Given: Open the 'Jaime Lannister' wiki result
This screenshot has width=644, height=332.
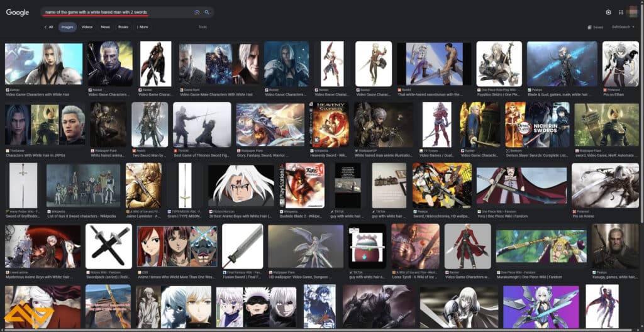Looking at the screenshot, I should click(x=143, y=216).
